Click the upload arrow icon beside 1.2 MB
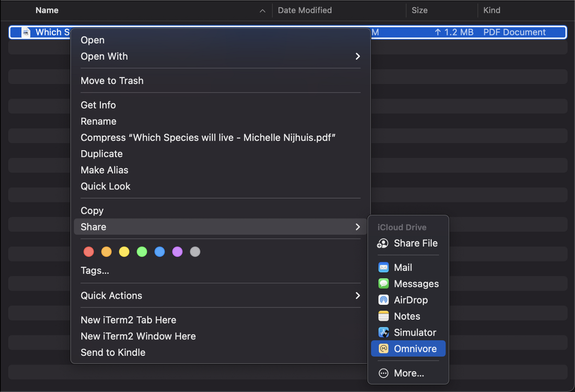The image size is (575, 392). pos(438,32)
